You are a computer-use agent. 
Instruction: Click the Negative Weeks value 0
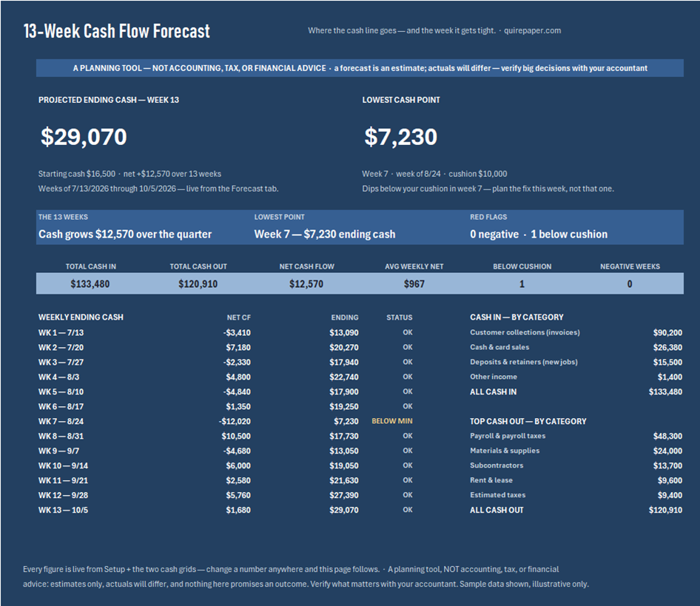click(630, 284)
